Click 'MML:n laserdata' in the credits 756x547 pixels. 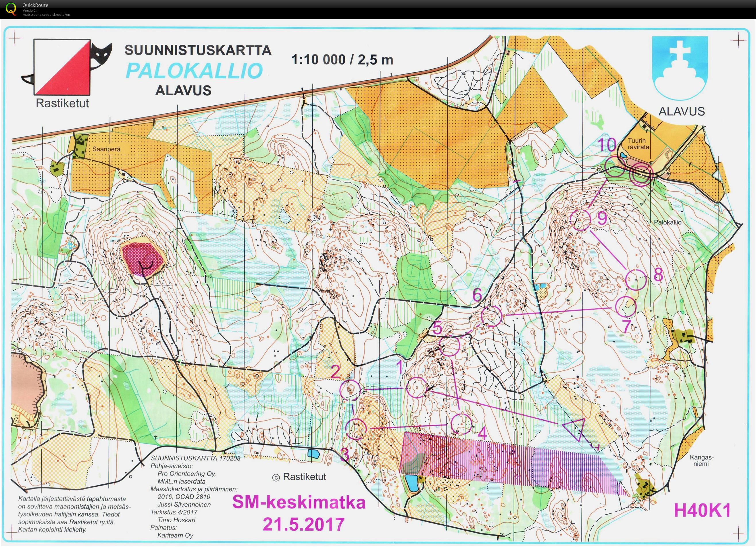pyautogui.click(x=182, y=481)
